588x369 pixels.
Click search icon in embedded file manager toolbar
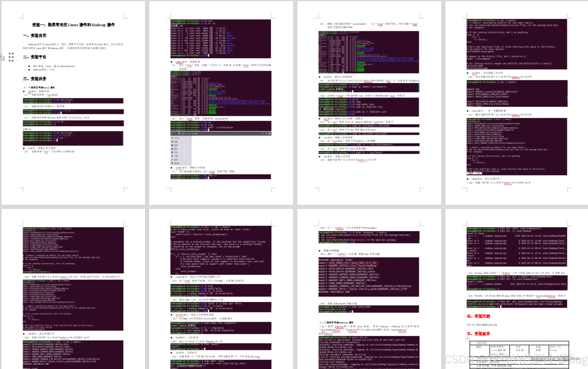[263, 133]
